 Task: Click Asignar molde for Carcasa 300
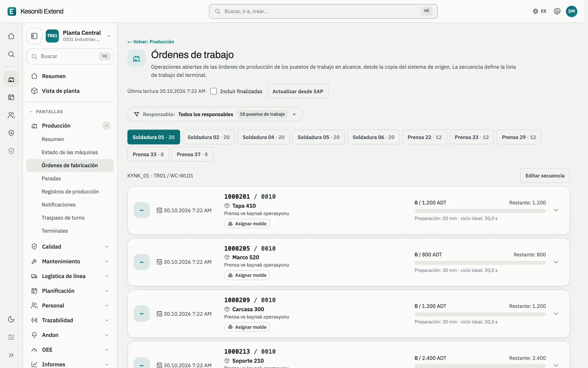247,327
